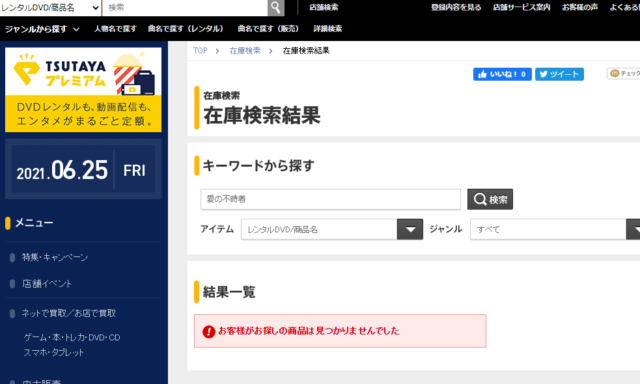
Task: Open 店舗サービス案内 link
Action: [x=521, y=7]
